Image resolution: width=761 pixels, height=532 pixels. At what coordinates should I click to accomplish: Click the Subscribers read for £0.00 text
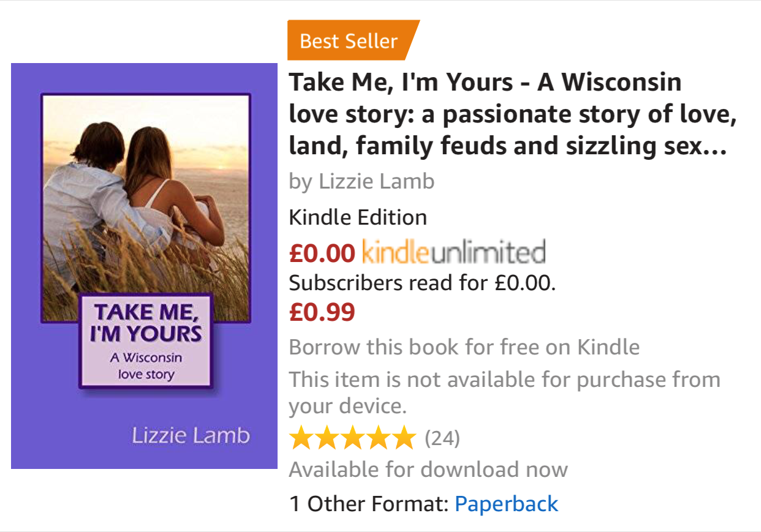(x=422, y=283)
